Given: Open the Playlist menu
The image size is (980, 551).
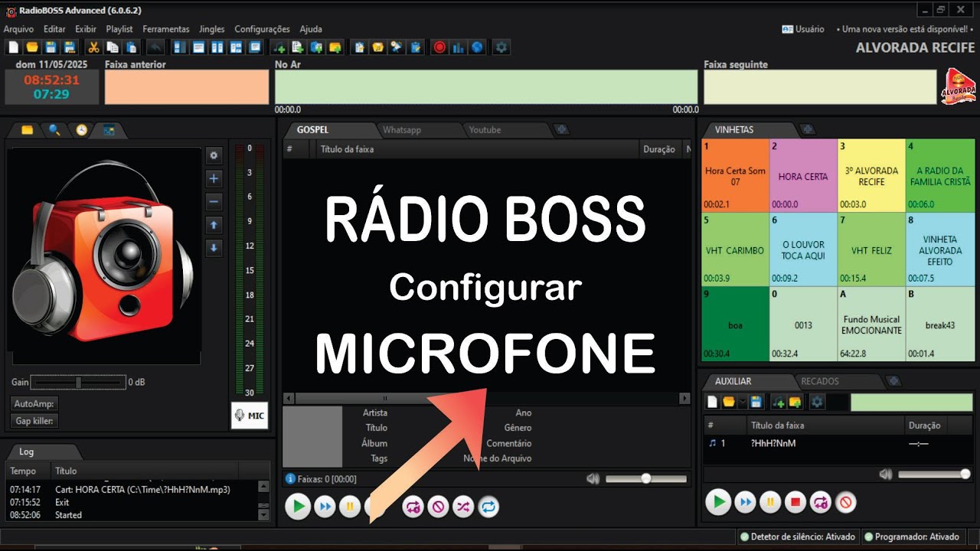Looking at the screenshot, I should (119, 29).
